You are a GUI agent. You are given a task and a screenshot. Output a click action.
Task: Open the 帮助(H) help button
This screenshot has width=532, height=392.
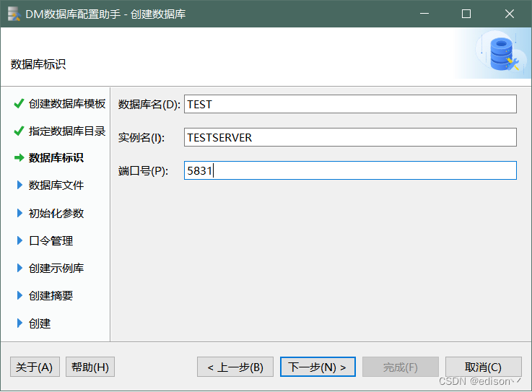[x=90, y=367]
